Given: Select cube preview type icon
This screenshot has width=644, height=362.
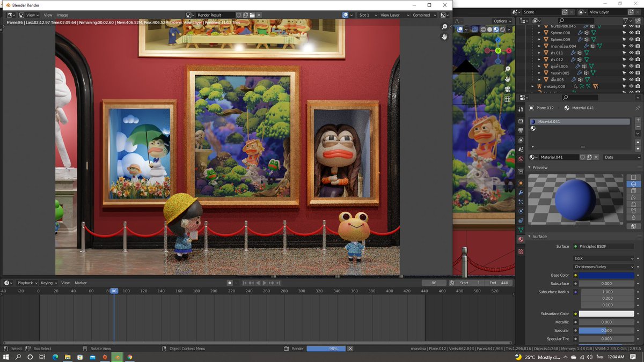Looking at the screenshot, I should [633, 190].
